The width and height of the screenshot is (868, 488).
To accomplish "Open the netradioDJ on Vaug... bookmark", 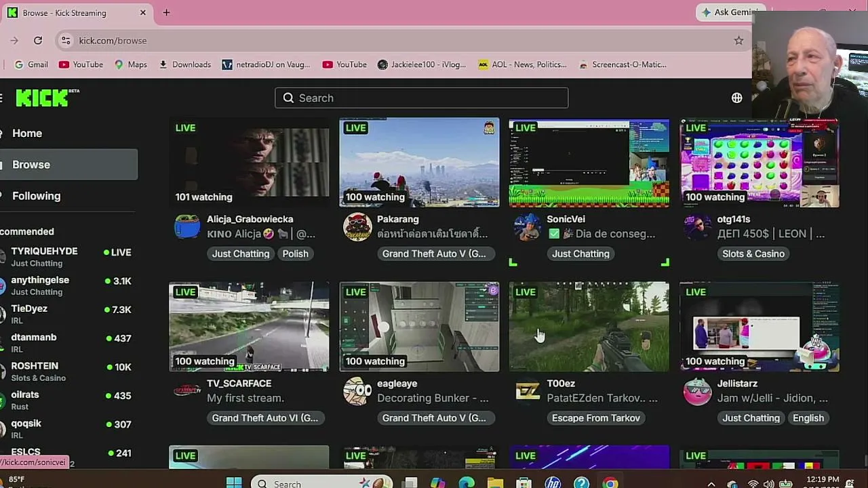I will click(x=266, y=64).
